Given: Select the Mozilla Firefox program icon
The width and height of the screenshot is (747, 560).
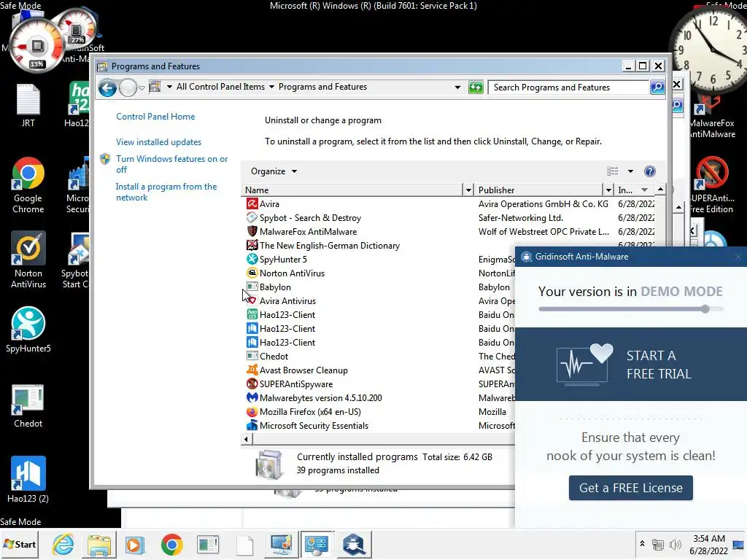Looking at the screenshot, I should point(252,411).
